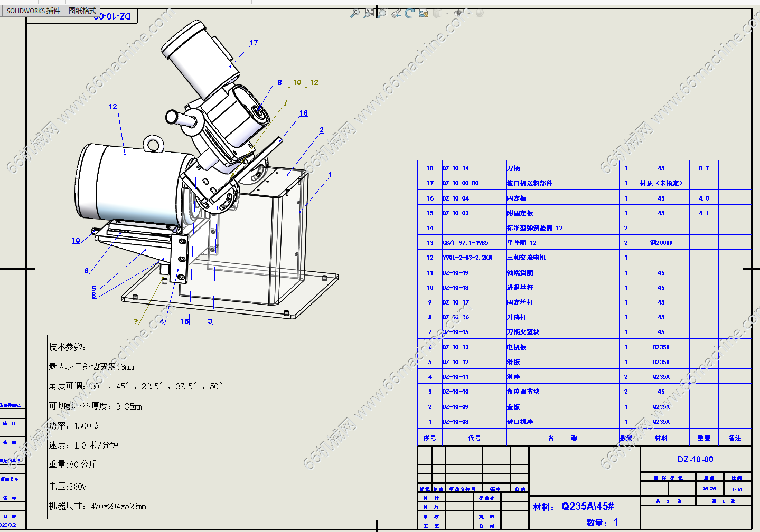The height and width of the screenshot is (532, 760).
Task: Click the Hide/Show Items eye icon
Action: click(x=458, y=13)
